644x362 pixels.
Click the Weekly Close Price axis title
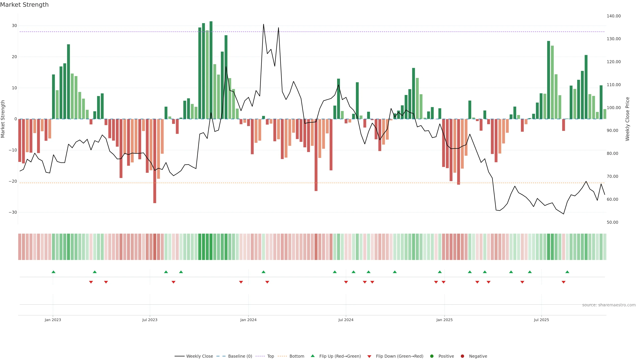[x=627, y=119]
